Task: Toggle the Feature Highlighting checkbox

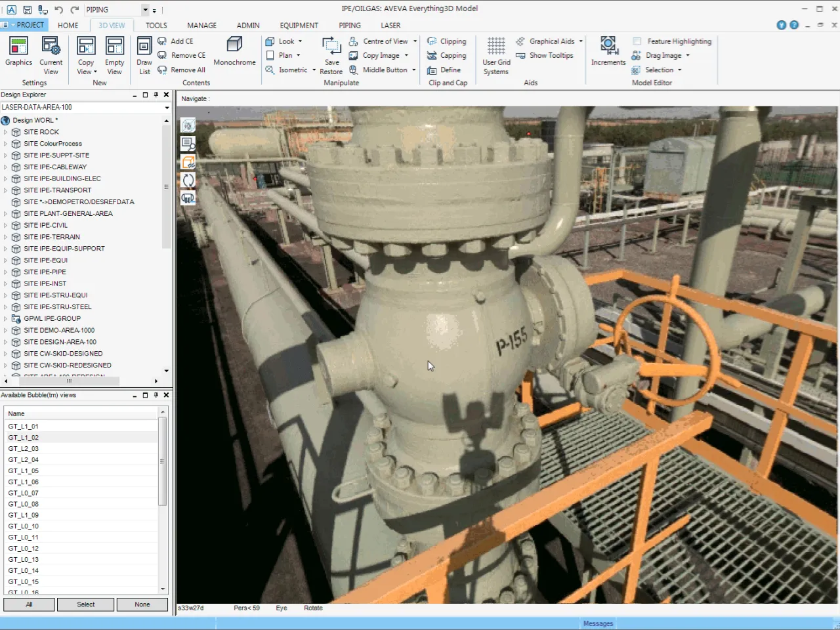Action: tap(637, 41)
